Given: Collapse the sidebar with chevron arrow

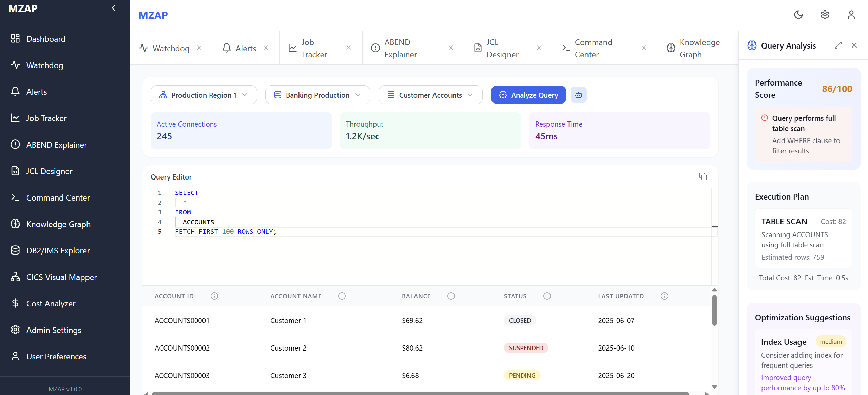Looking at the screenshot, I should (114, 8).
